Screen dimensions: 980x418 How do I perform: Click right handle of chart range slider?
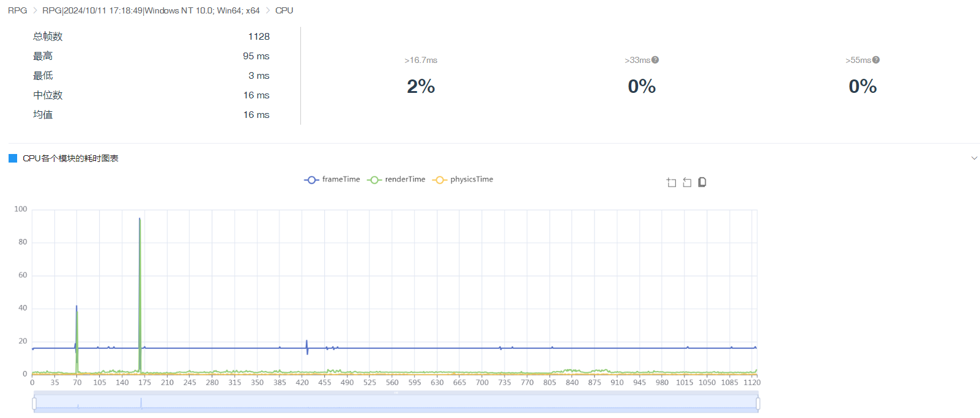758,403
